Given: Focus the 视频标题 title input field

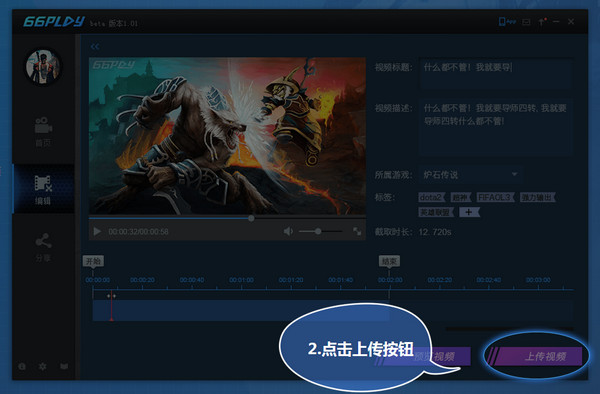Looking at the screenshot, I should tap(496, 73).
